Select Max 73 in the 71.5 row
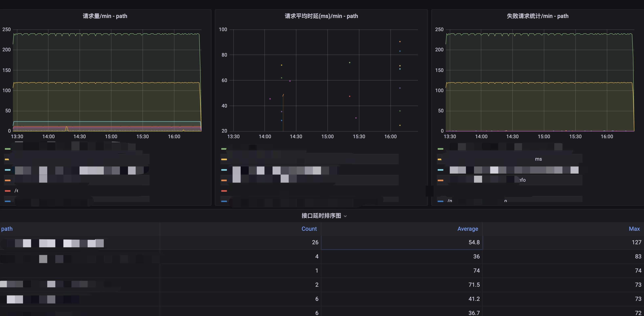This screenshot has width=644, height=316. (x=563, y=285)
